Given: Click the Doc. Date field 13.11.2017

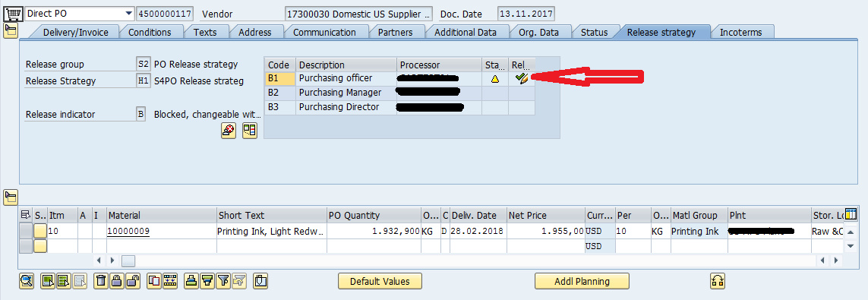Looking at the screenshot, I should [526, 13].
